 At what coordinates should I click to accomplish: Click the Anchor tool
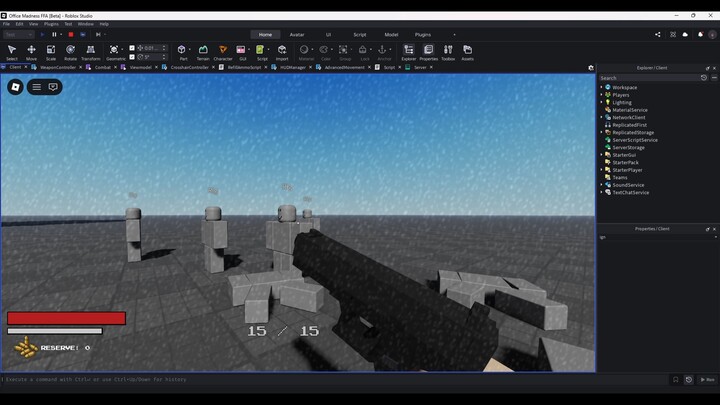click(382, 50)
